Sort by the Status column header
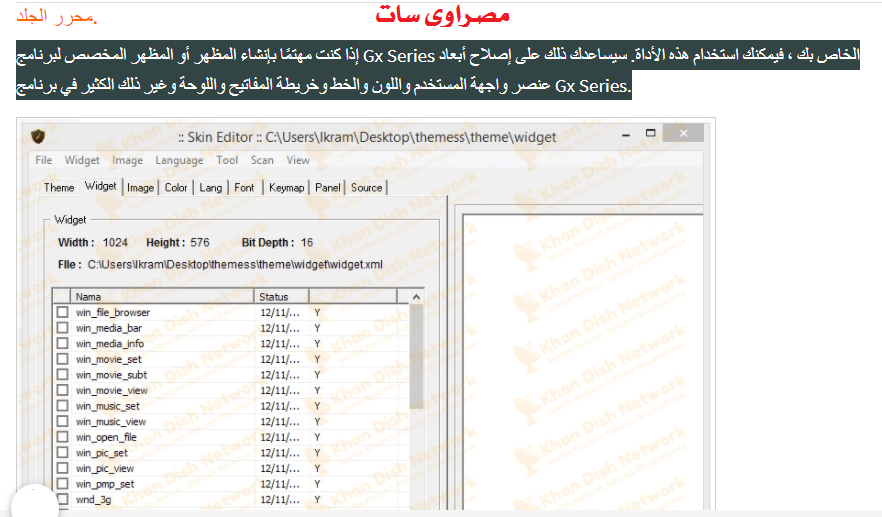This screenshot has height=517, width=882. pyautogui.click(x=281, y=296)
